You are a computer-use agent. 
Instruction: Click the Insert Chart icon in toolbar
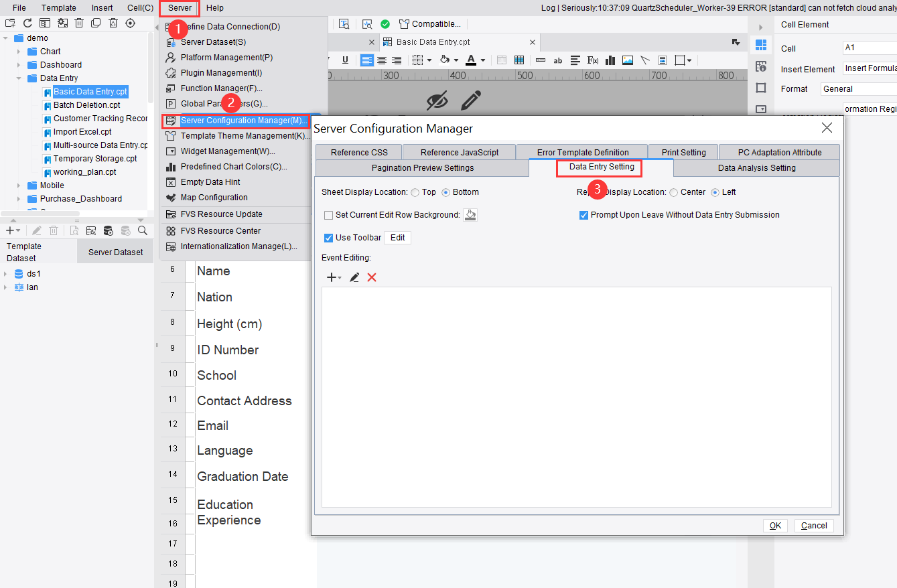click(610, 60)
